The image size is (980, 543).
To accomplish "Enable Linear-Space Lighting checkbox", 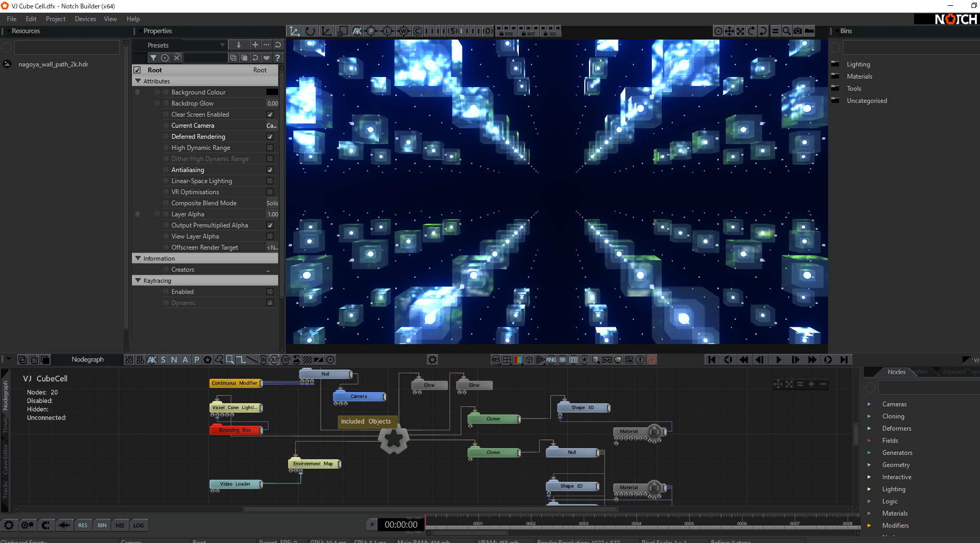I will pos(270,181).
